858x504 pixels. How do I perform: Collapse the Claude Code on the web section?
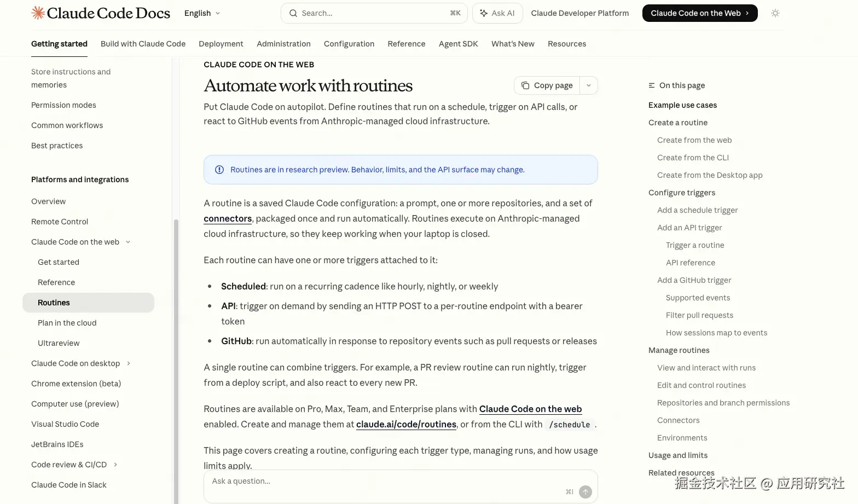pyautogui.click(x=128, y=242)
